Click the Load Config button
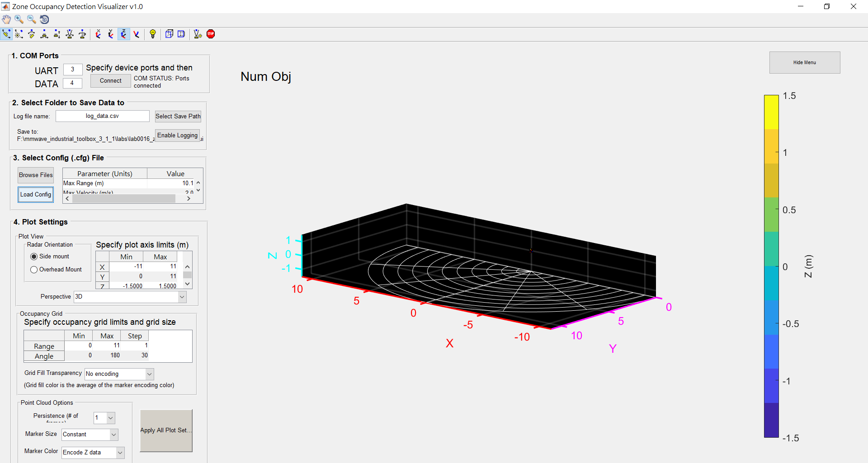This screenshot has width=868, height=463. coord(36,195)
